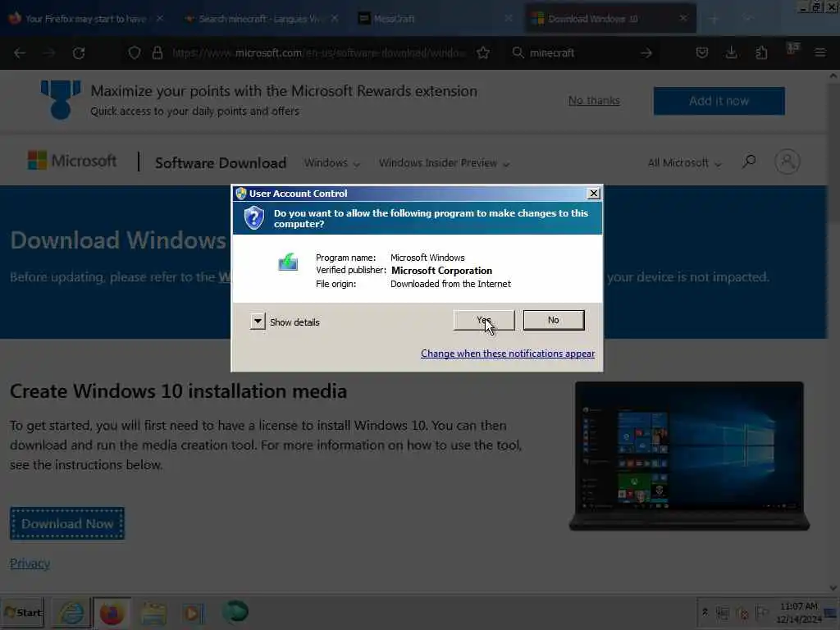The image size is (840, 630).
Task: Open the Firefox downloads panel
Action: coord(731,52)
